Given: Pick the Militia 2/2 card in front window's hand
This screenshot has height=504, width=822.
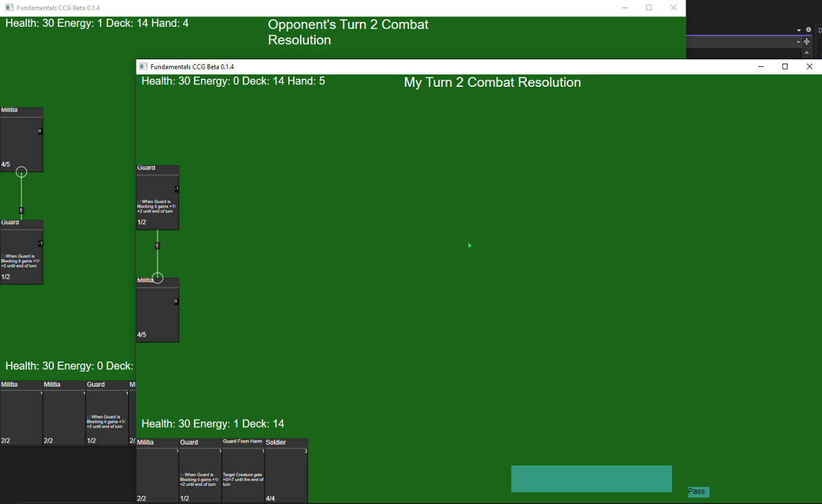Looking at the screenshot, I should [157, 470].
